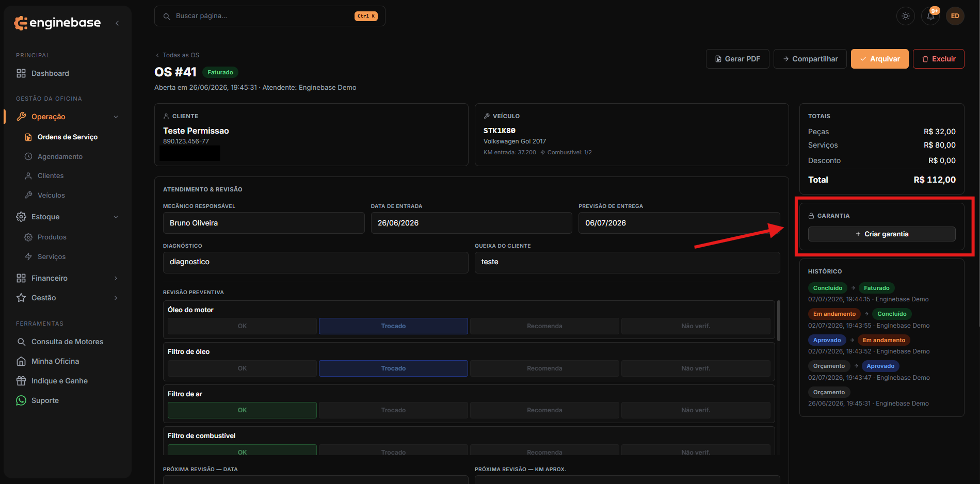
Task: Focus the Buscar página search field
Action: [x=270, y=16]
